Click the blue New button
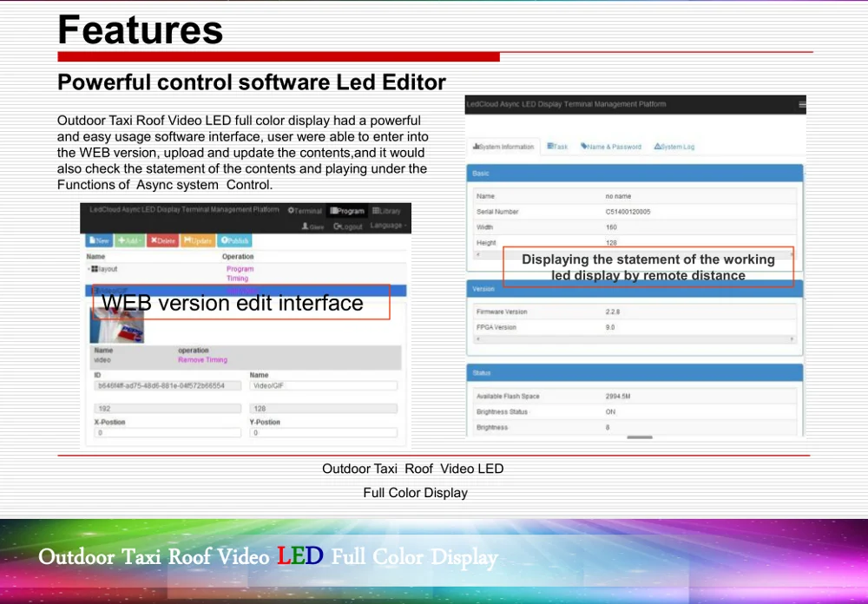 [x=99, y=240]
